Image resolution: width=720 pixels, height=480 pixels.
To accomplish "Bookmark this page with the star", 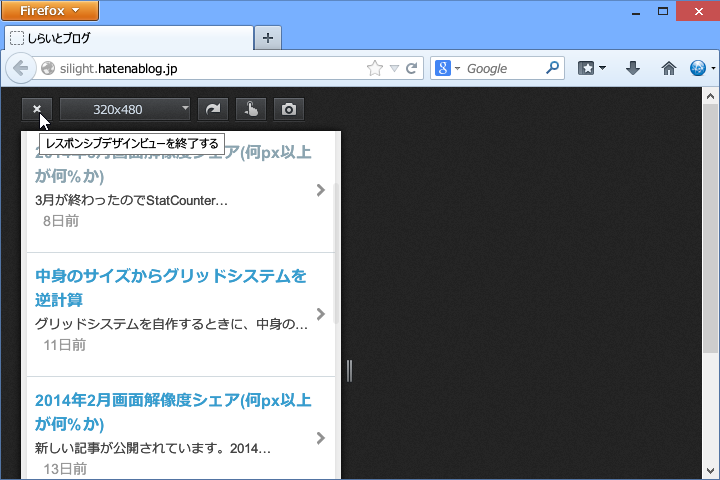I will tap(375, 68).
